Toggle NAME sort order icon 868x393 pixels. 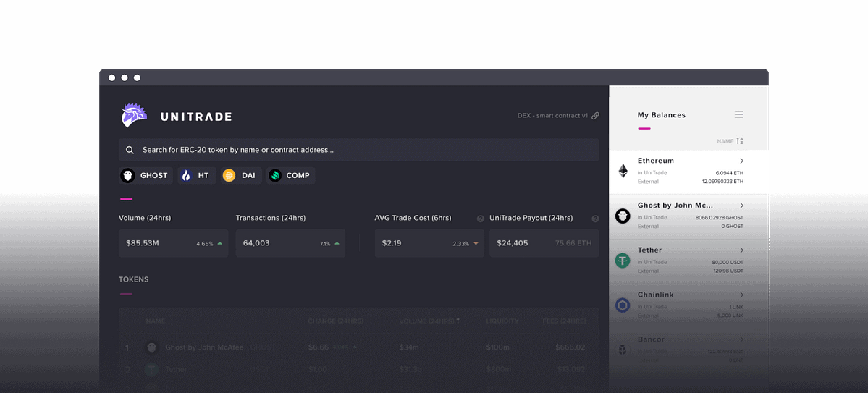tap(740, 141)
